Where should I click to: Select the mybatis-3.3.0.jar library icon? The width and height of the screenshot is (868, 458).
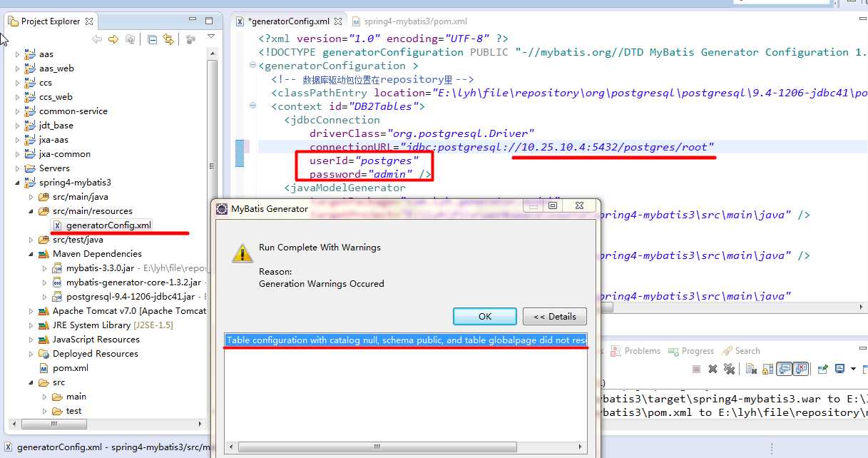coord(58,268)
